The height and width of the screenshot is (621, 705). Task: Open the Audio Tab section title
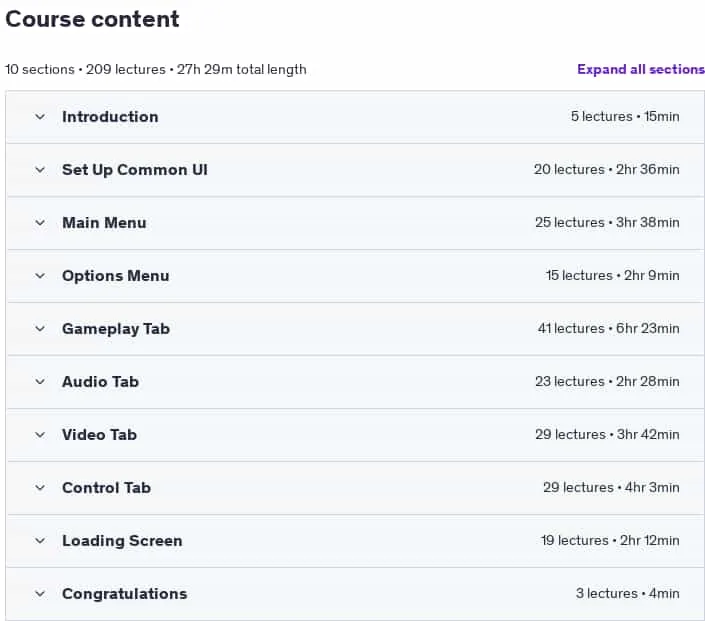tap(100, 382)
